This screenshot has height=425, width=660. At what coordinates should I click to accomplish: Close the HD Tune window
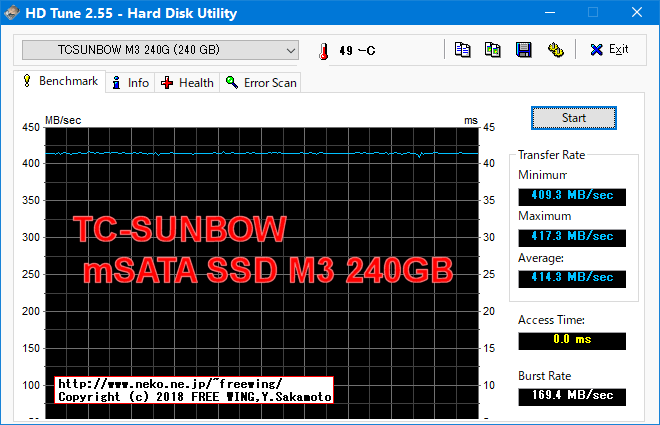(x=637, y=13)
